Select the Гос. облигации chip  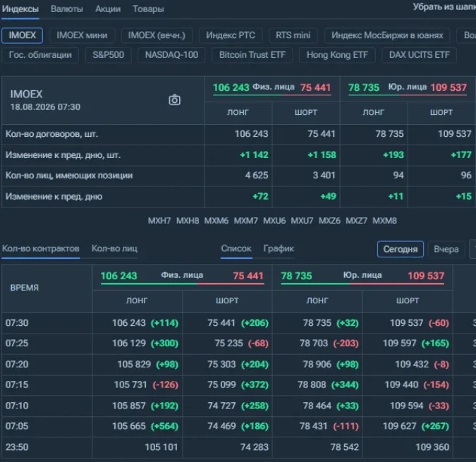(x=40, y=55)
